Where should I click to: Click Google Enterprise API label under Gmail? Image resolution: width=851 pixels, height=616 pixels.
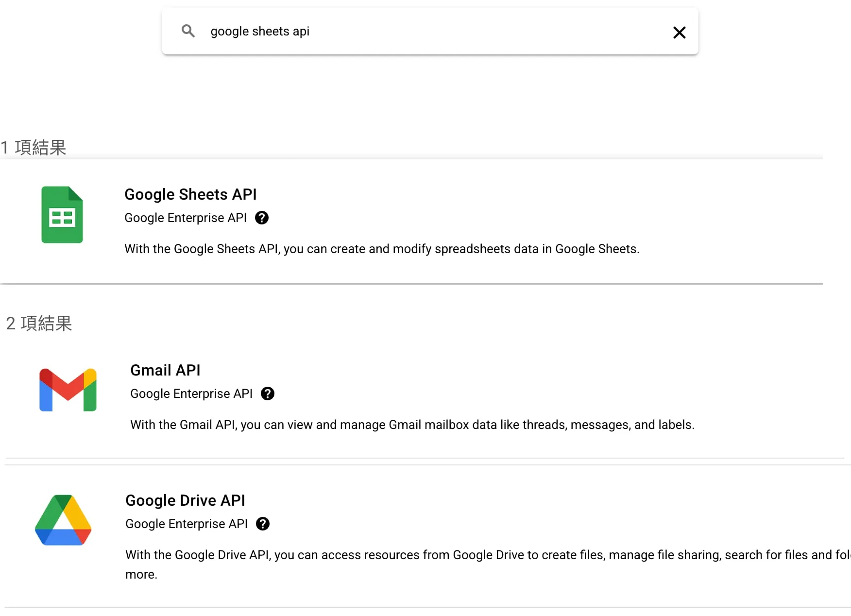pos(191,394)
